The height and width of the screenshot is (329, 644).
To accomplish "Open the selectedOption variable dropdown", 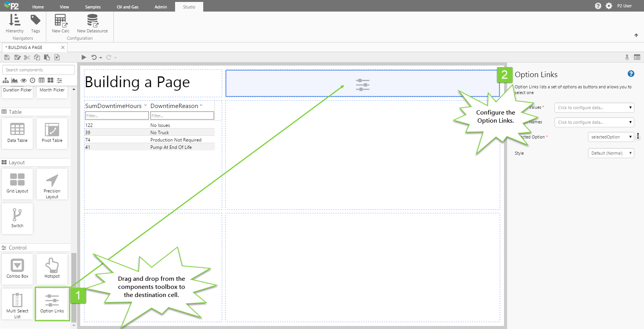I will point(611,137).
